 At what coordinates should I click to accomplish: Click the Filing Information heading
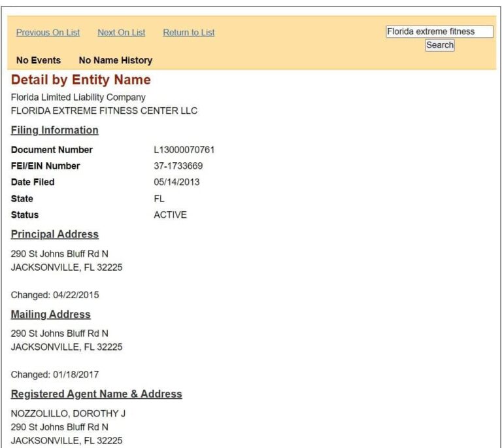(x=54, y=130)
